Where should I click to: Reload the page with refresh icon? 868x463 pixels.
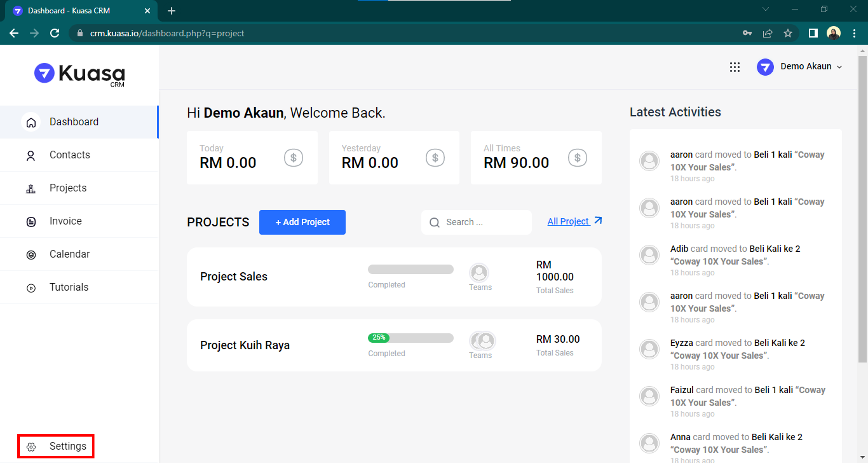coord(55,33)
